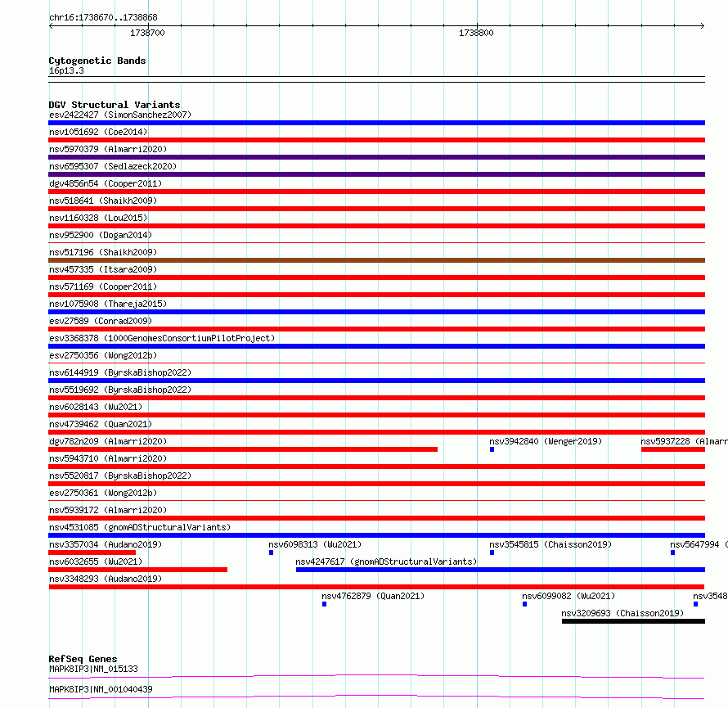Screen dimensions: 728x708
Task: Select the nsv1051692 (Coe2014) variant label
Action: click(x=98, y=132)
